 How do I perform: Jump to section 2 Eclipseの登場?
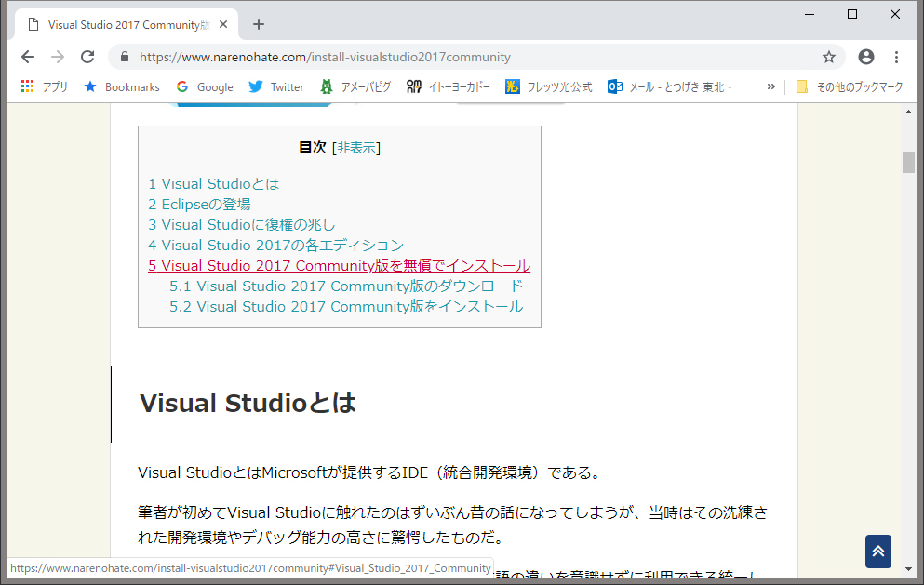pyautogui.click(x=199, y=204)
